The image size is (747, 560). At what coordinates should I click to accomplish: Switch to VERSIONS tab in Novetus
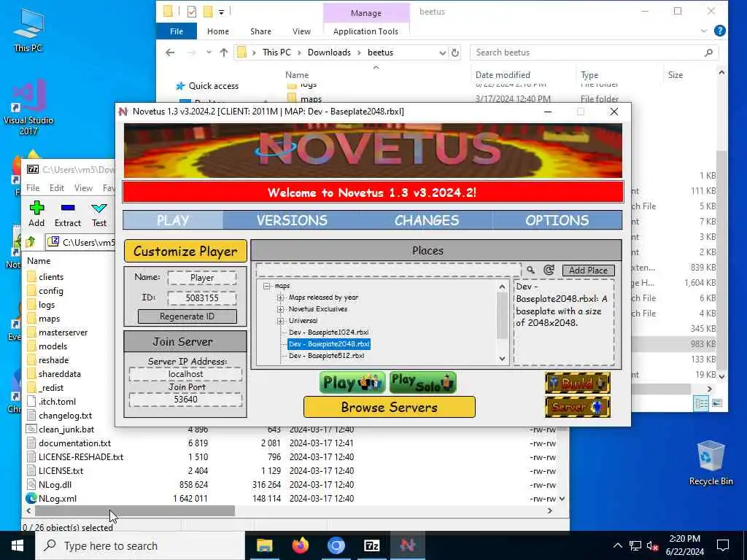click(x=292, y=220)
